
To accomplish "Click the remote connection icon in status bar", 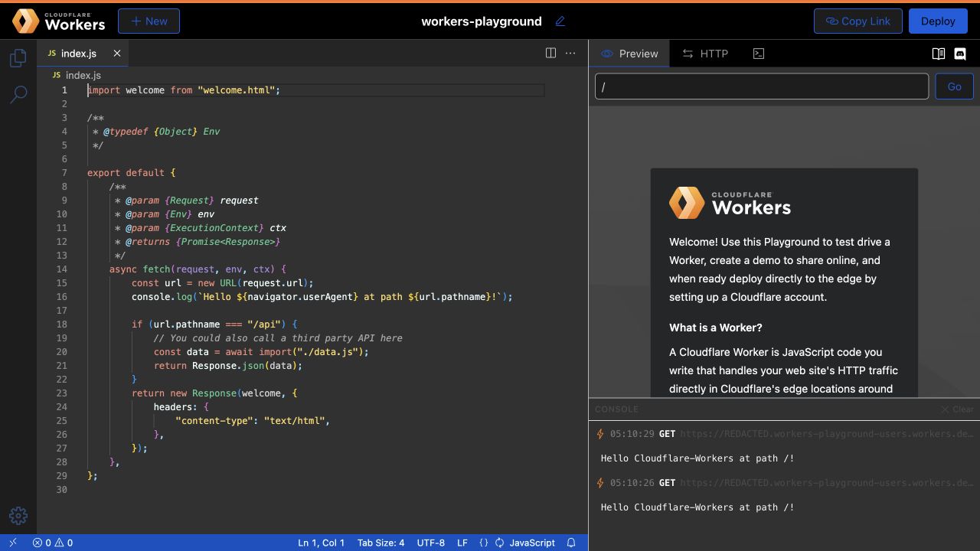I will point(13,543).
